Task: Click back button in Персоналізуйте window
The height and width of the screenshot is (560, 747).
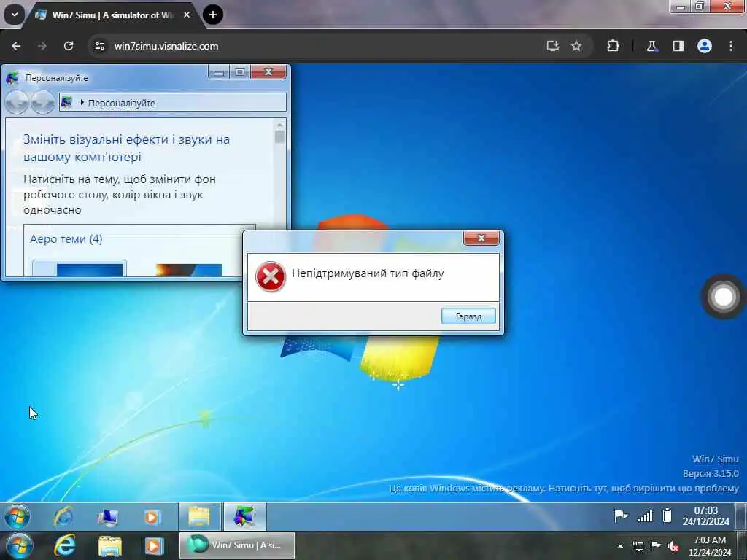Action: [x=17, y=102]
